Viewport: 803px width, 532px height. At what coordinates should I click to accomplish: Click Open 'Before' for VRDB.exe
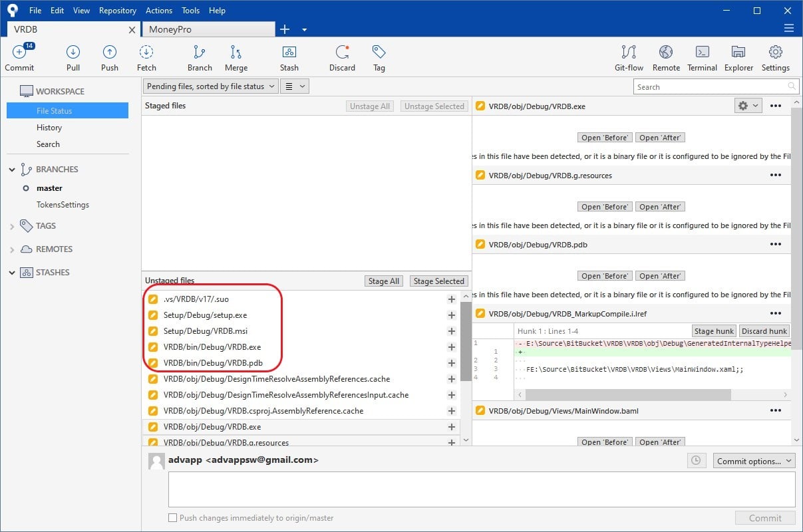pyautogui.click(x=604, y=138)
